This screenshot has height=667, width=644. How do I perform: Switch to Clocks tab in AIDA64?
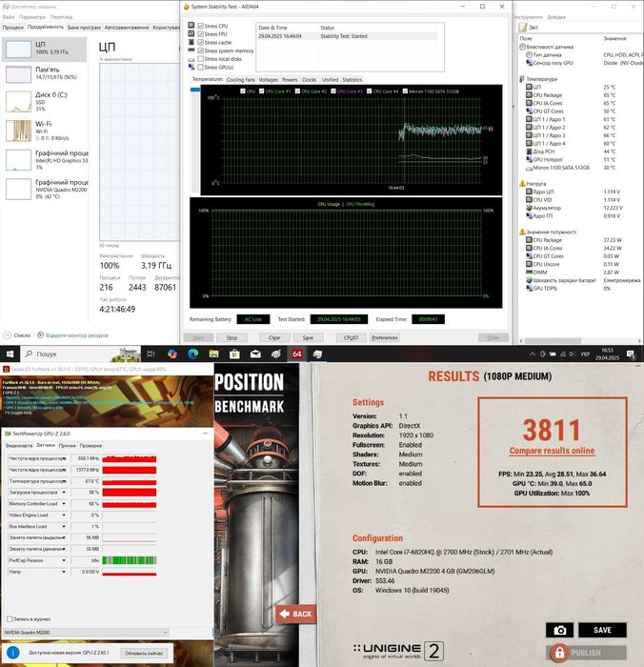(310, 79)
